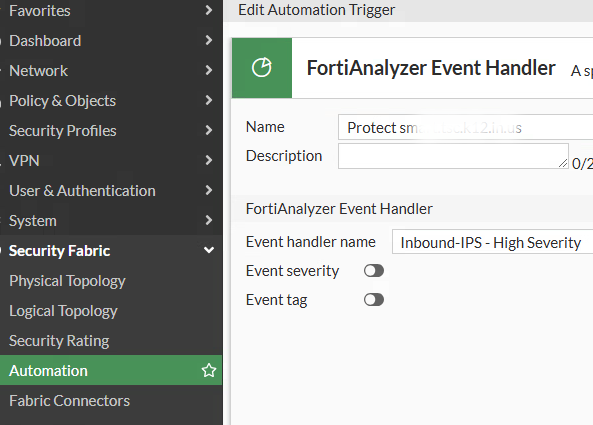
Task: Click the Name input field
Action: [466, 127]
